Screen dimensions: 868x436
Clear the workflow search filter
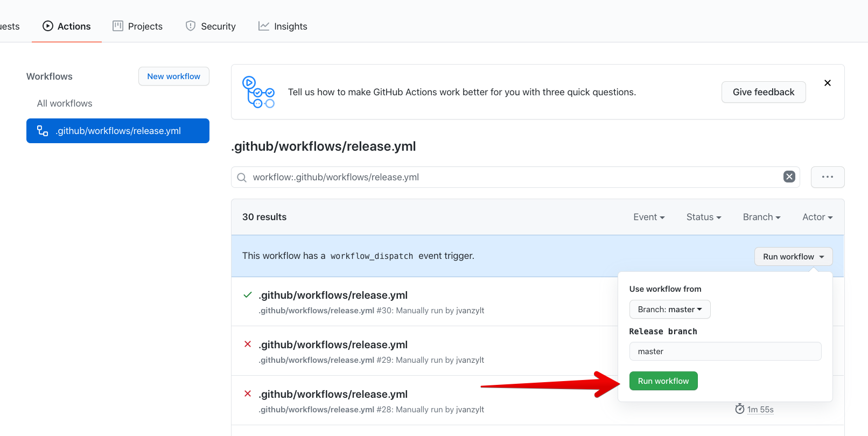click(789, 177)
